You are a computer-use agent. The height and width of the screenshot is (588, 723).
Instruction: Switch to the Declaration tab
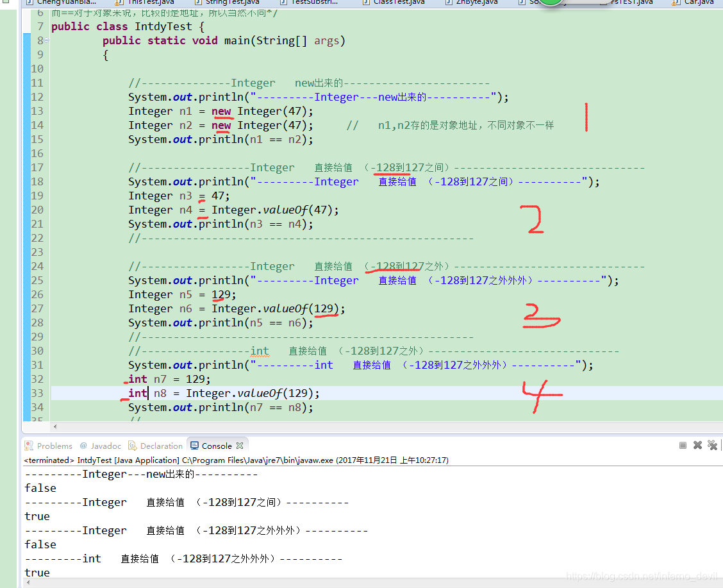pyautogui.click(x=155, y=446)
